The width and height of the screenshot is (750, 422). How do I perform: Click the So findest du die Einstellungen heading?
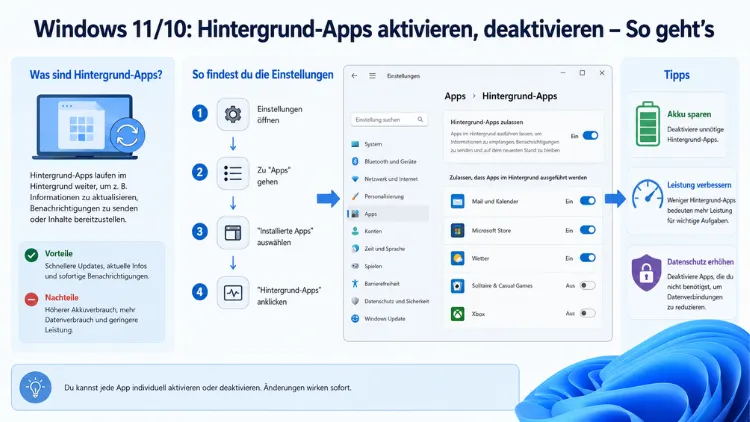(263, 75)
